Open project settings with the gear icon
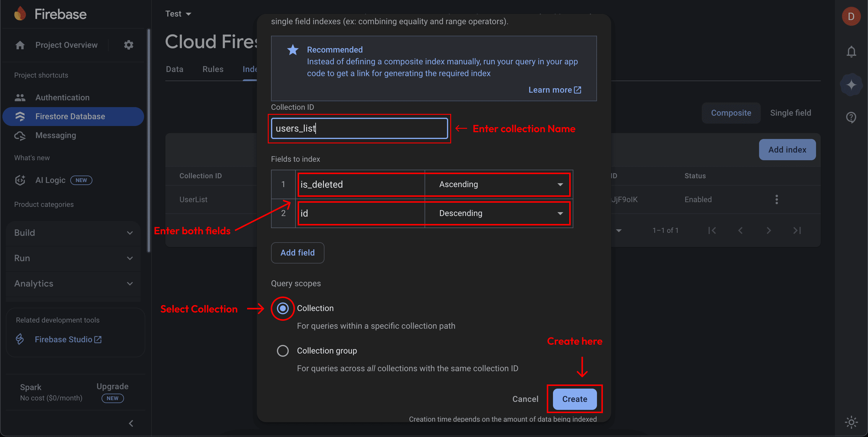 tap(128, 45)
